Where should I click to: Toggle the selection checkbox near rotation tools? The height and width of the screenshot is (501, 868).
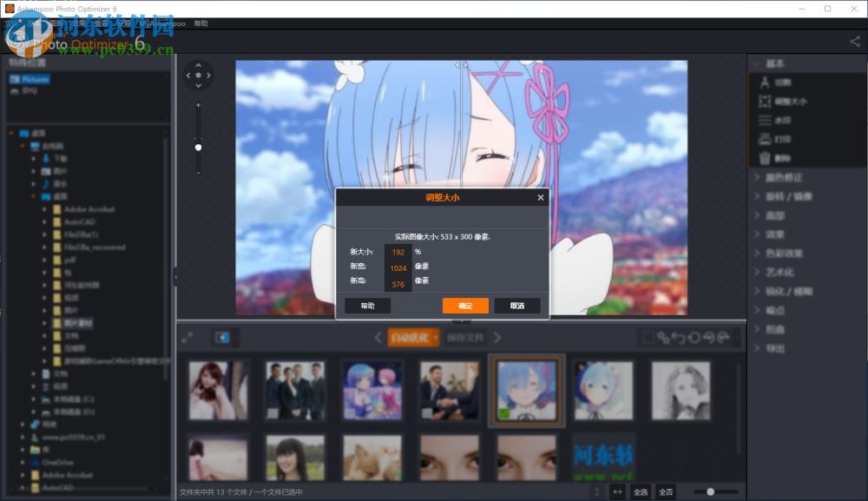(x=648, y=337)
